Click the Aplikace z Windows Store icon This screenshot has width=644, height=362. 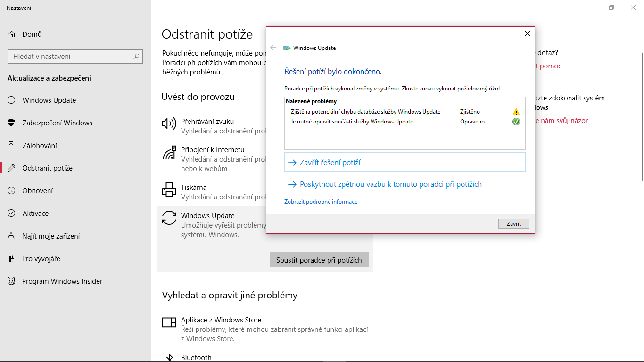169,322
